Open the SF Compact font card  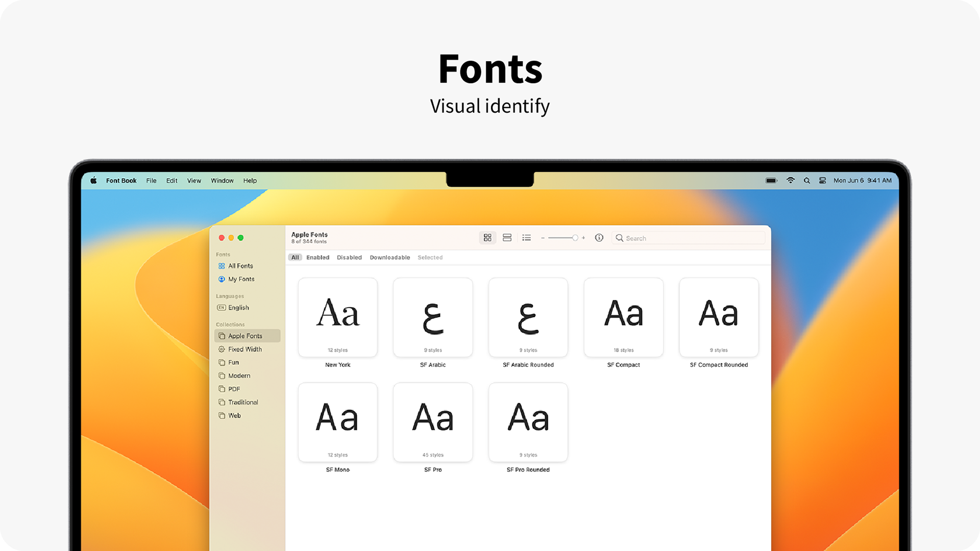click(x=624, y=317)
